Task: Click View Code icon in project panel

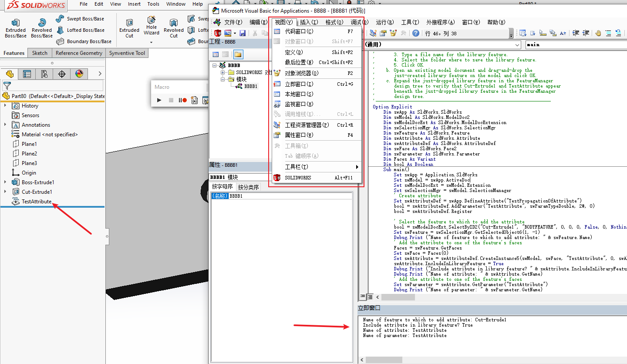Action: pyautogui.click(x=216, y=54)
